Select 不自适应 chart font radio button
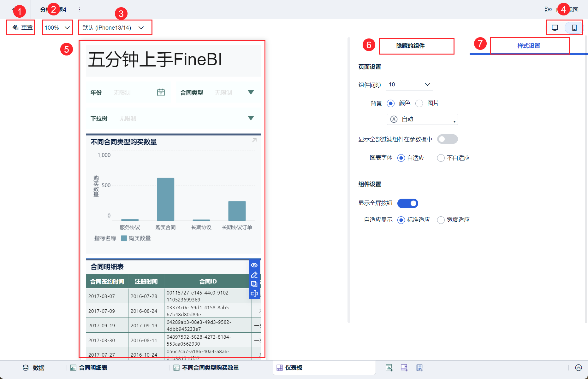The image size is (588, 379). (x=441, y=158)
